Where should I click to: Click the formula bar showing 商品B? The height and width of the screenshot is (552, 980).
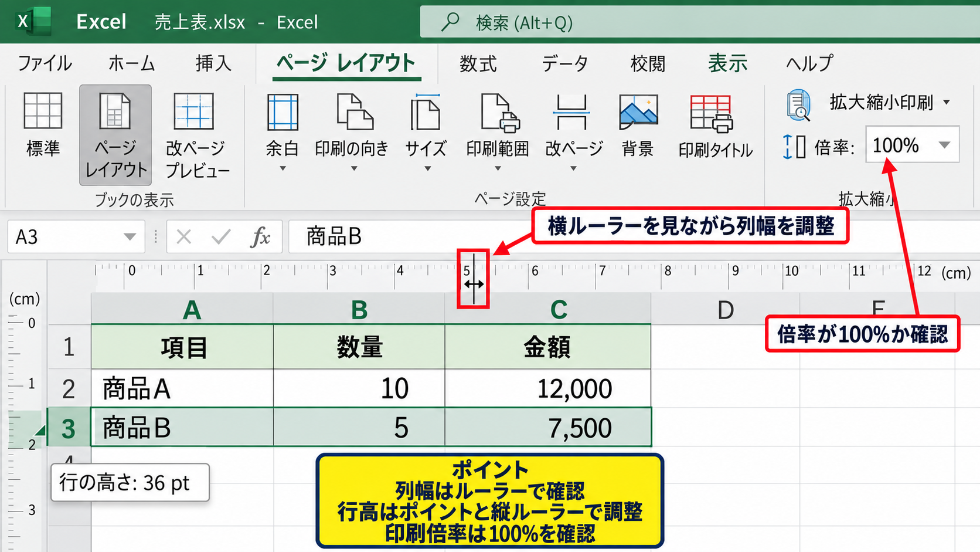click(634, 237)
